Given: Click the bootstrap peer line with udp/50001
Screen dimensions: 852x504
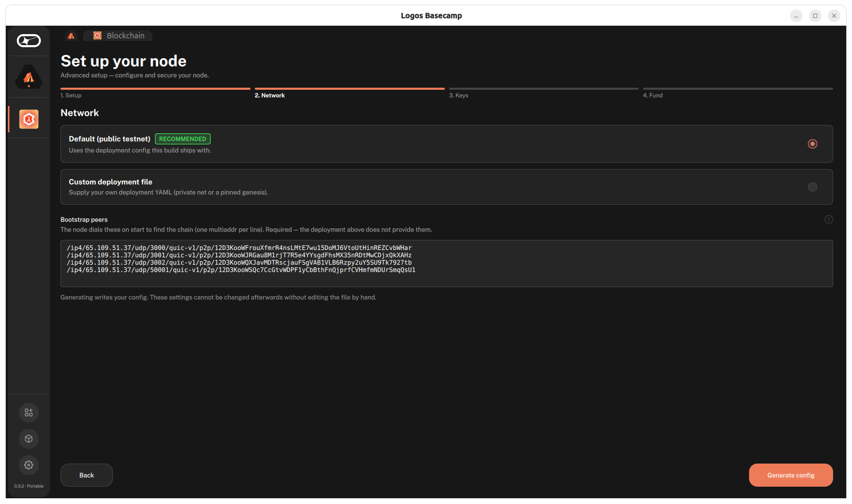Looking at the screenshot, I should pos(241,270).
